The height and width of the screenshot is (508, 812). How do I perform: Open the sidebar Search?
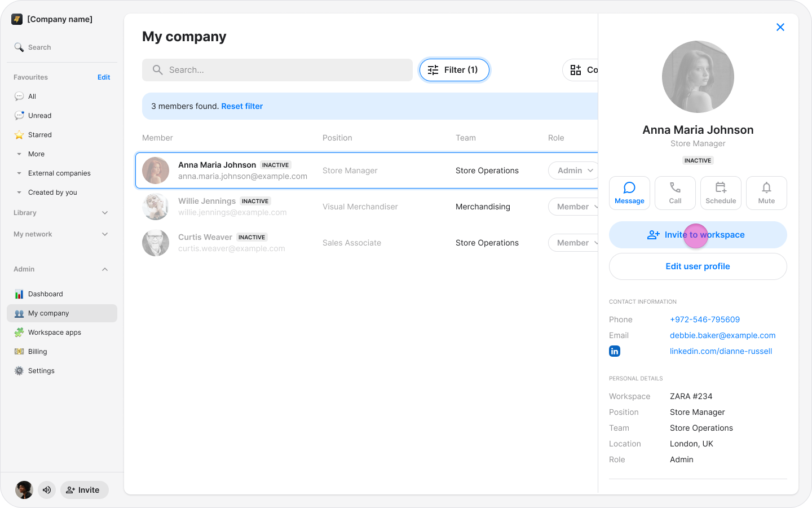[x=33, y=47]
